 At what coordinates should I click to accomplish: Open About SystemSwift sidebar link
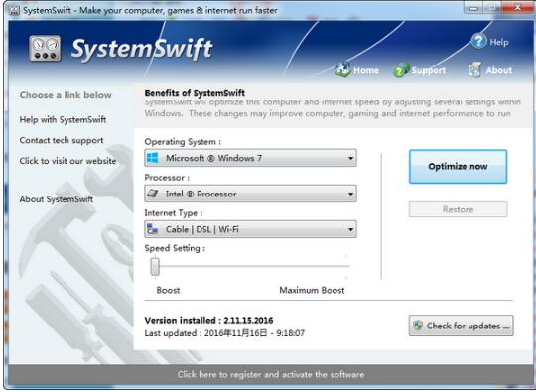pyautogui.click(x=56, y=199)
